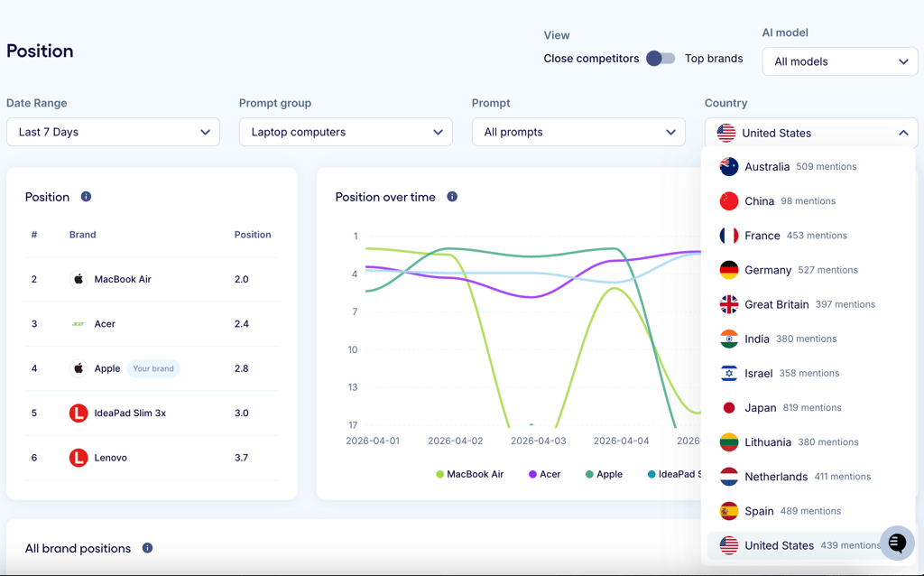Open the Date Range Last 7 Days dropdown
Image resolution: width=924 pixels, height=576 pixels.
point(113,132)
